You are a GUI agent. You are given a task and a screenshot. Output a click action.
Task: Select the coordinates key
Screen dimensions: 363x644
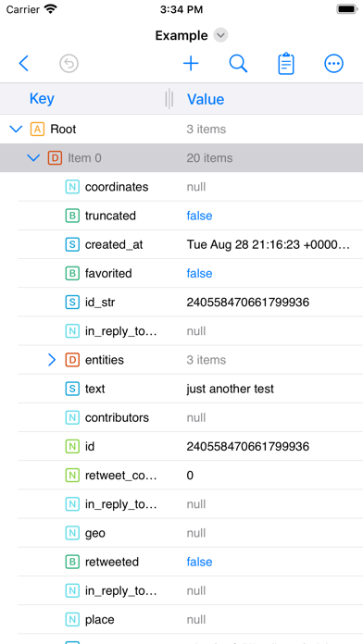[x=117, y=187]
